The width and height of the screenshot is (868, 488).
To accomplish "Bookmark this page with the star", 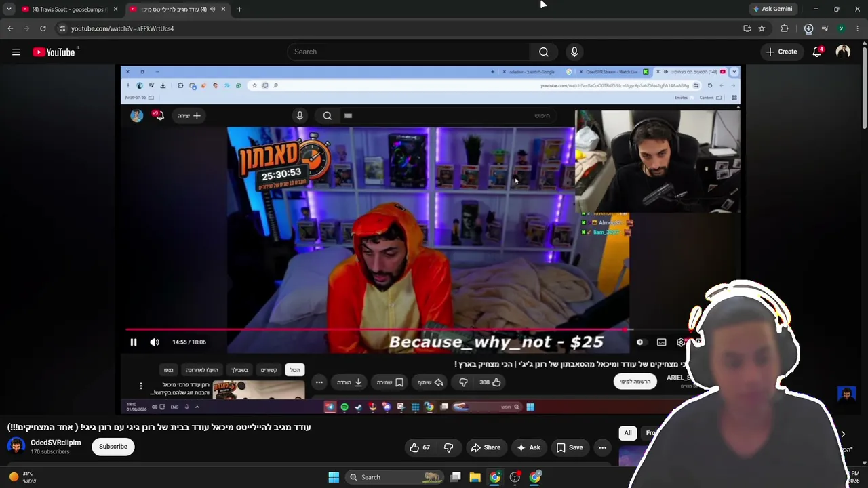I will coord(762,28).
